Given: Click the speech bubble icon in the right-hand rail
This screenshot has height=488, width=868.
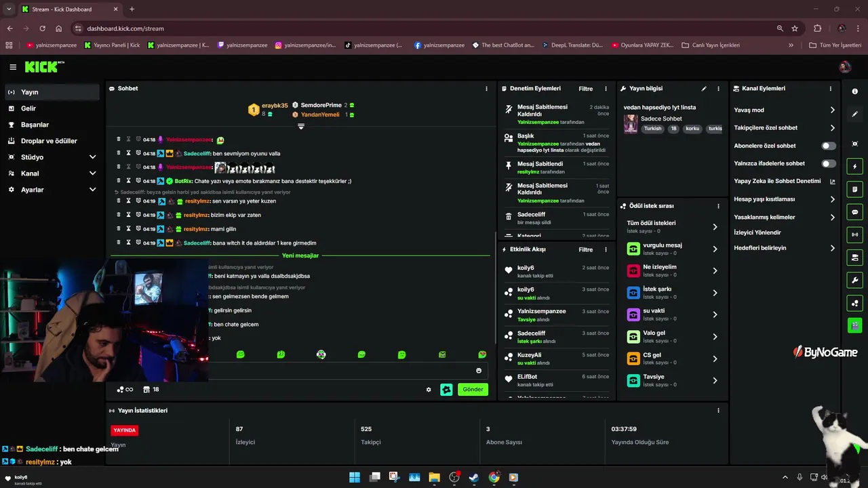Looking at the screenshot, I should (854, 212).
